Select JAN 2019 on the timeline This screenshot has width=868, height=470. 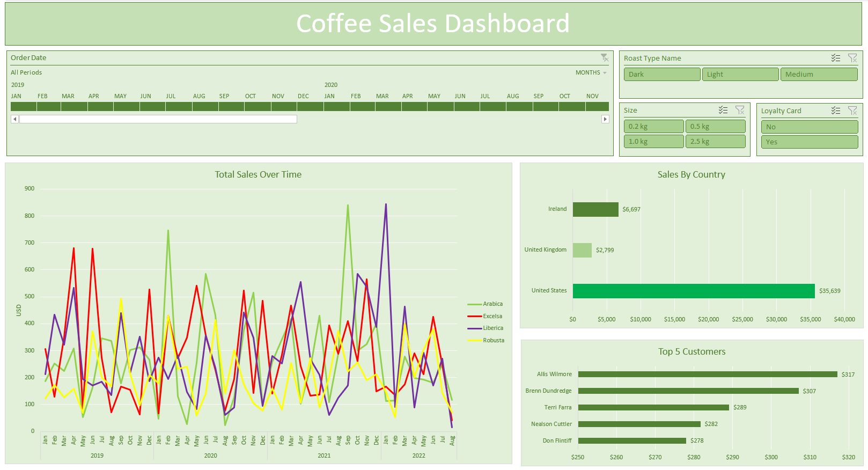tap(24, 106)
